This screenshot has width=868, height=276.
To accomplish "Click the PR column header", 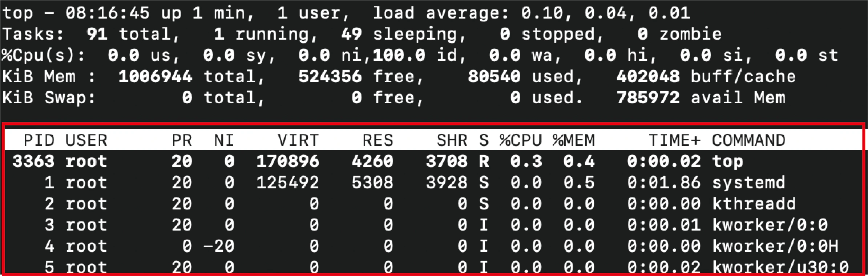I will (182, 140).
